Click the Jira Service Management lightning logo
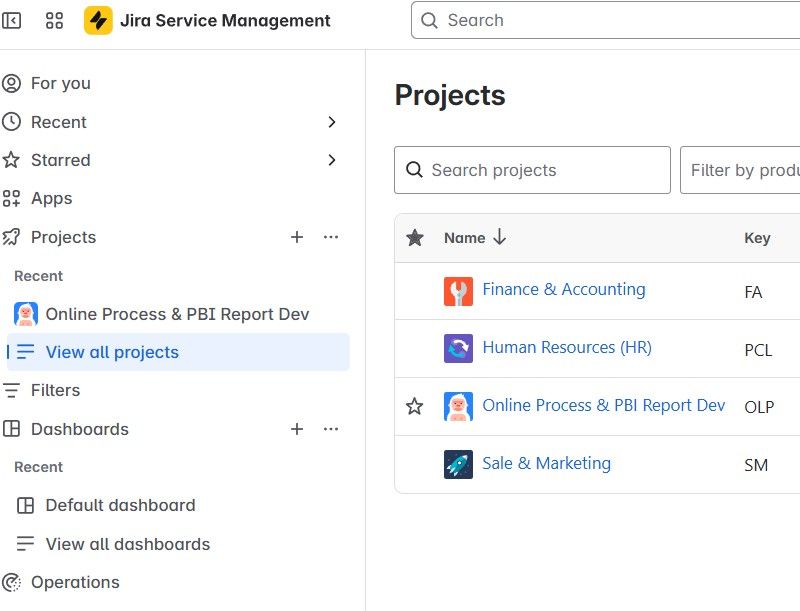Viewport: 800px width, 611px height. tap(98, 20)
